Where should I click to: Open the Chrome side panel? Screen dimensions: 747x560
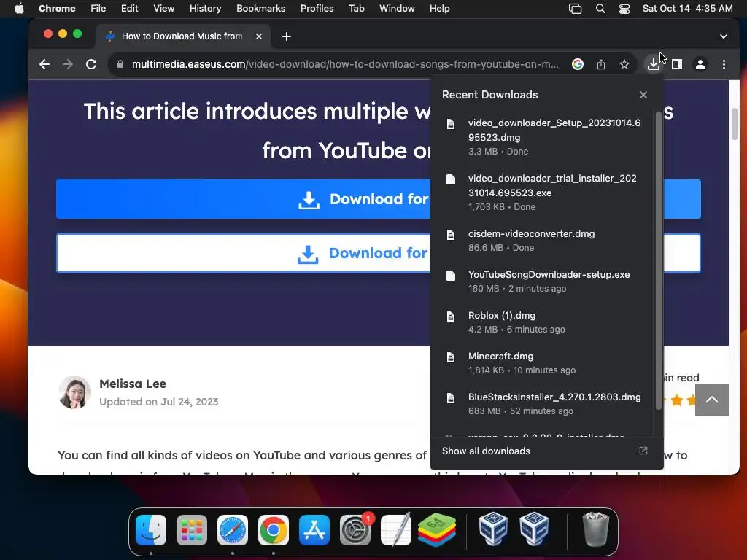(676, 64)
